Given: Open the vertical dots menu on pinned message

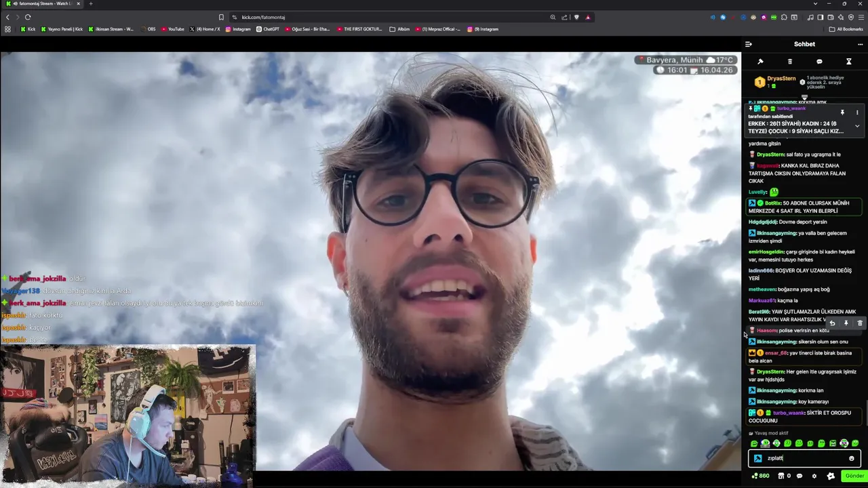Looking at the screenshot, I should coord(857,113).
